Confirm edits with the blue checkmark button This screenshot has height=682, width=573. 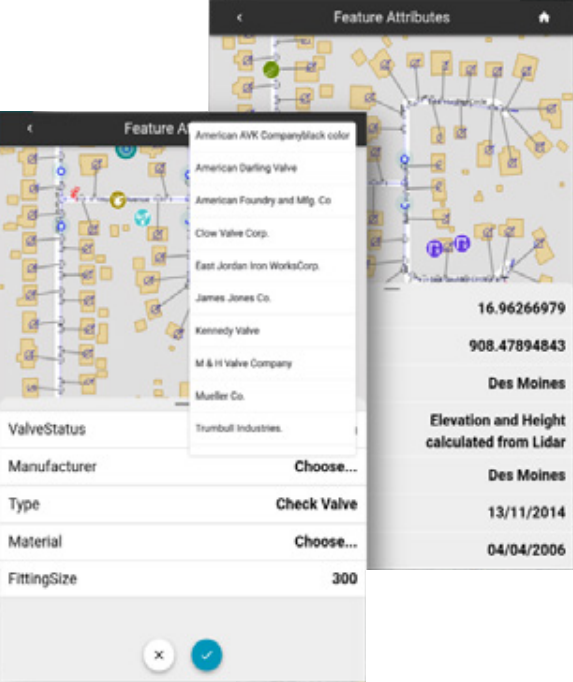point(207,655)
